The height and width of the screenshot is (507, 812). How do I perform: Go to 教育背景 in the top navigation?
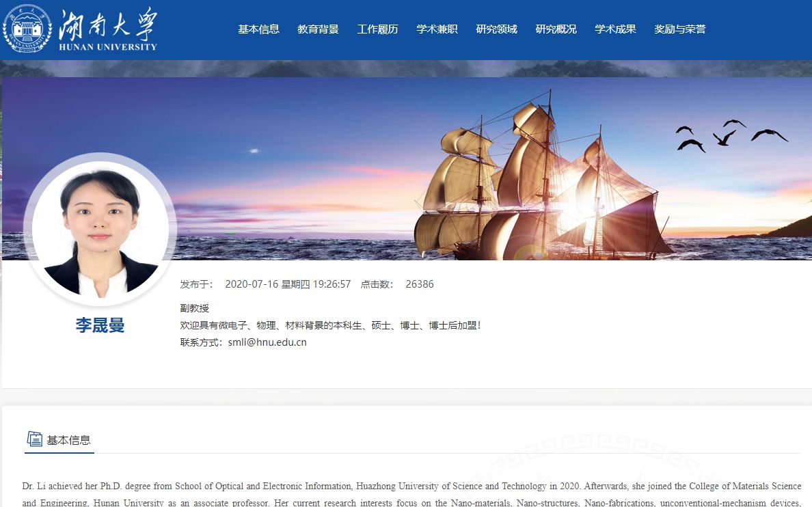318,29
